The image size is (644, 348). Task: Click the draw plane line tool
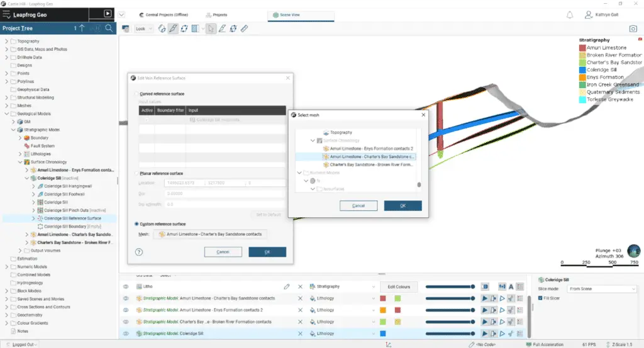(x=222, y=29)
